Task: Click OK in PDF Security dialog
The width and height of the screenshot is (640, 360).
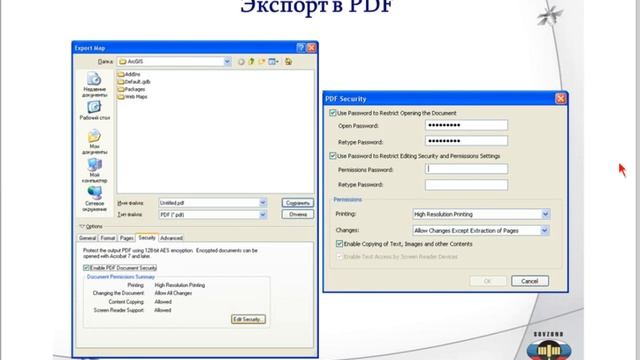Action: pos(488,281)
